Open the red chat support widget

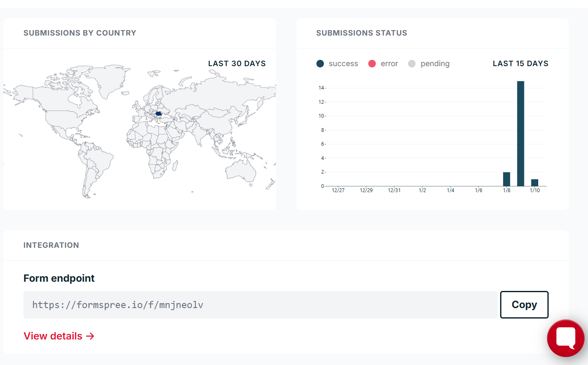click(565, 338)
